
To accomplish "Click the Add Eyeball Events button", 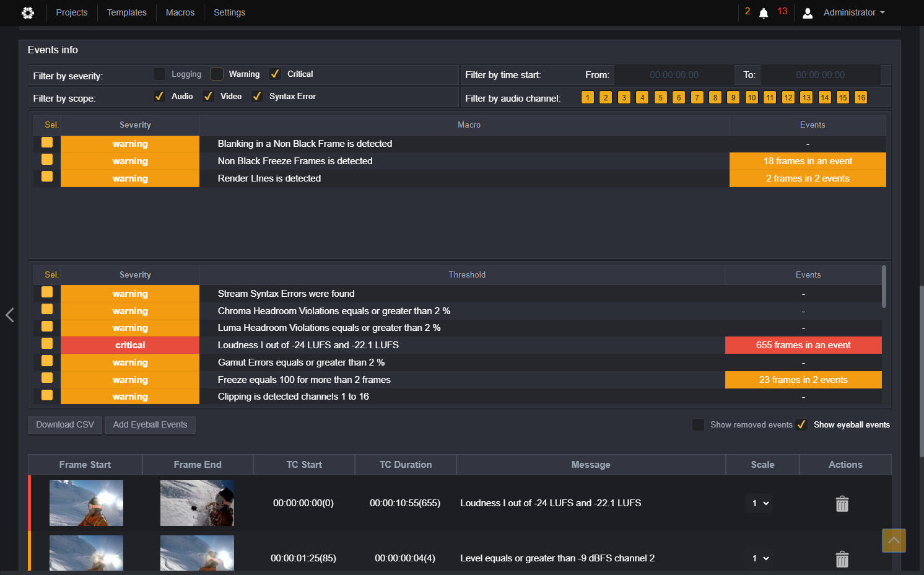I will tap(150, 425).
